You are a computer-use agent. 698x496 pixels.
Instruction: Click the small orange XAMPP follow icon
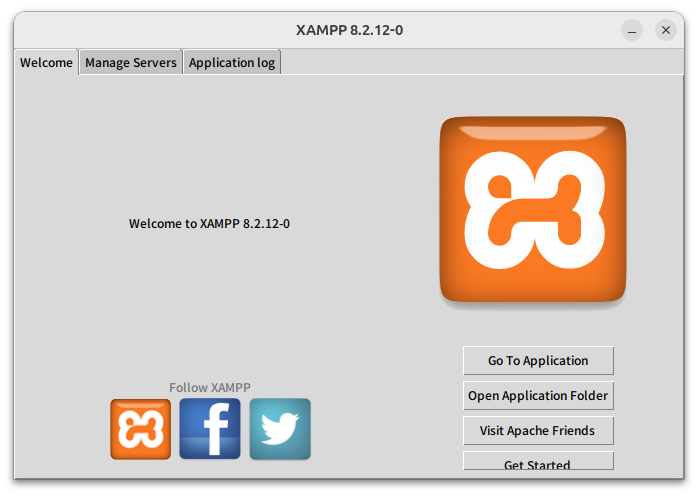pos(141,429)
